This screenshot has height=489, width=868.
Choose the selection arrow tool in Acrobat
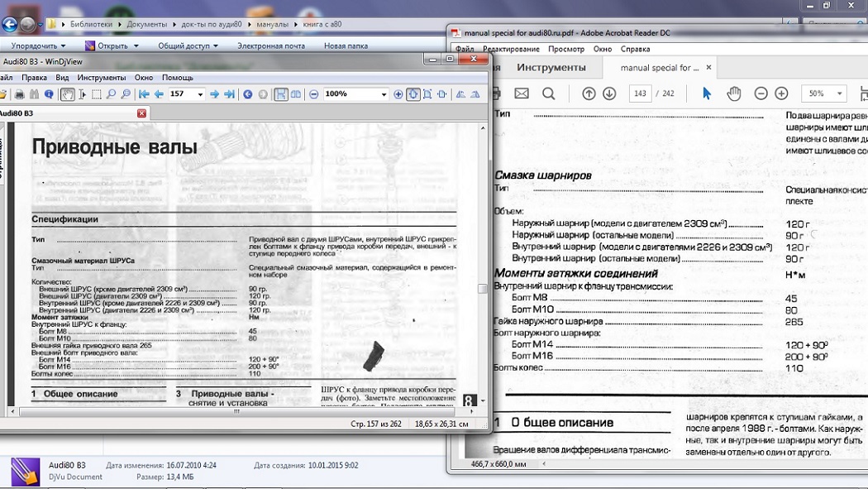click(707, 93)
